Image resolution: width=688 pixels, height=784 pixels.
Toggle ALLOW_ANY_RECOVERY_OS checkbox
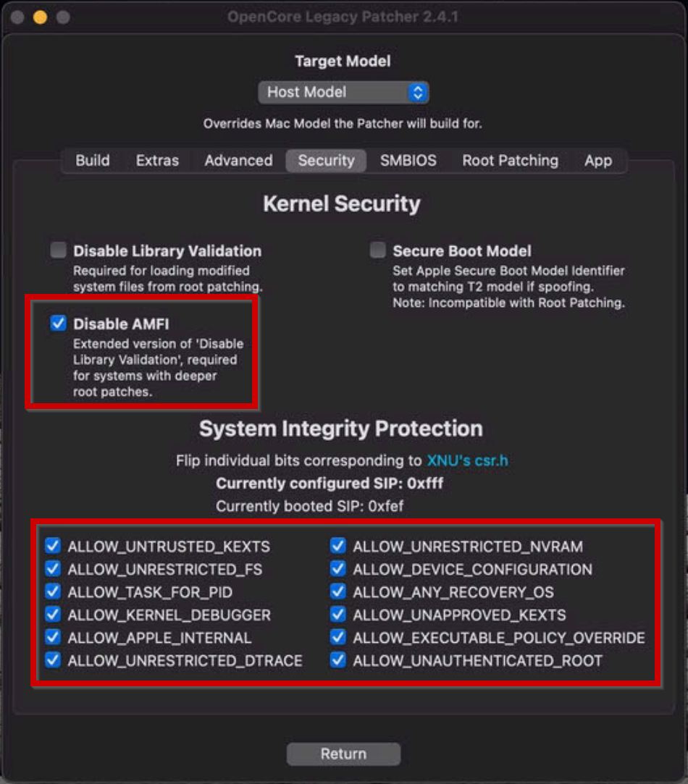pyautogui.click(x=338, y=591)
